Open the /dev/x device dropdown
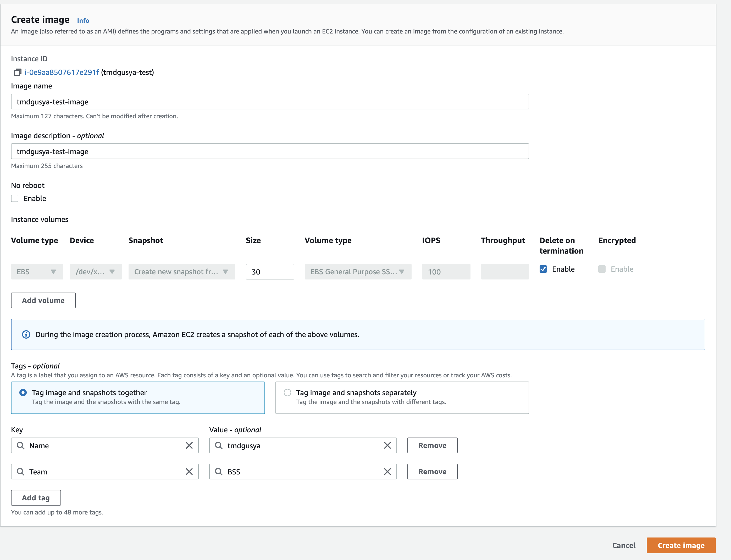Image resolution: width=731 pixels, height=560 pixels. point(96,272)
